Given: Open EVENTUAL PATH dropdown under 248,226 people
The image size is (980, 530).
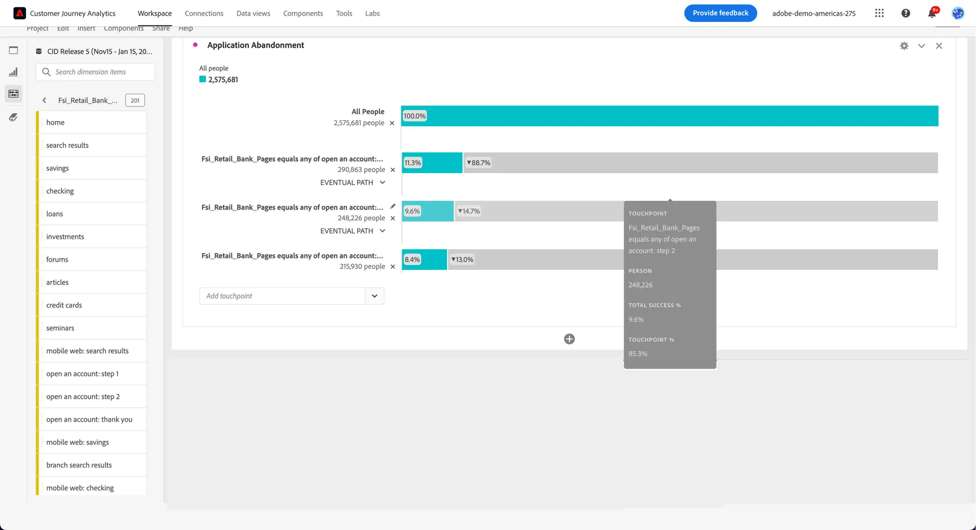Looking at the screenshot, I should click(353, 231).
